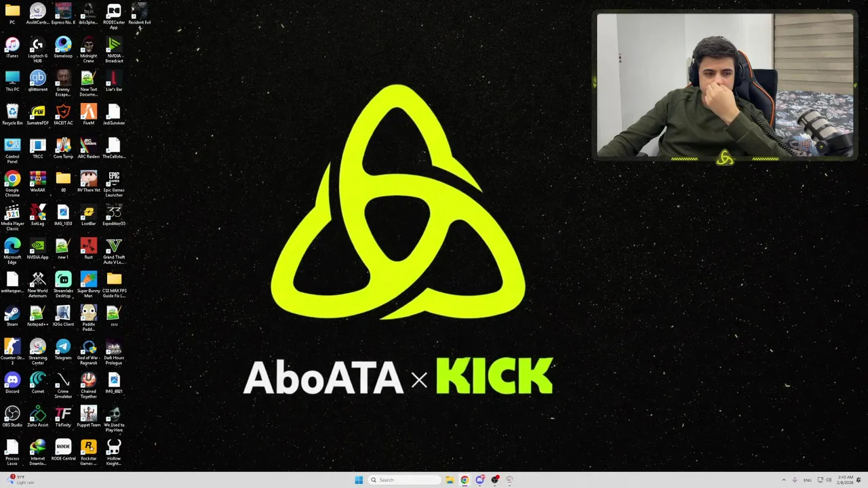Viewport: 868px width, 488px height.
Task: Open Telegram from the desktop
Action: (x=63, y=350)
